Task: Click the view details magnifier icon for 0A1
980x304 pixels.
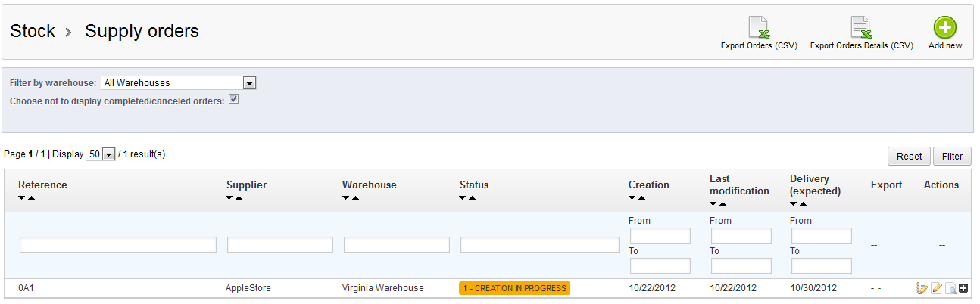Action: tap(950, 288)
